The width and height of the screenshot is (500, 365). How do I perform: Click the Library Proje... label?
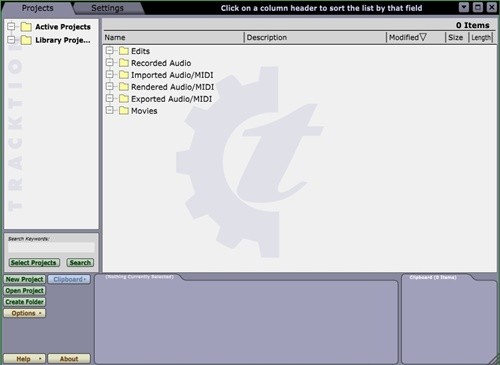(x=63, y=40)
